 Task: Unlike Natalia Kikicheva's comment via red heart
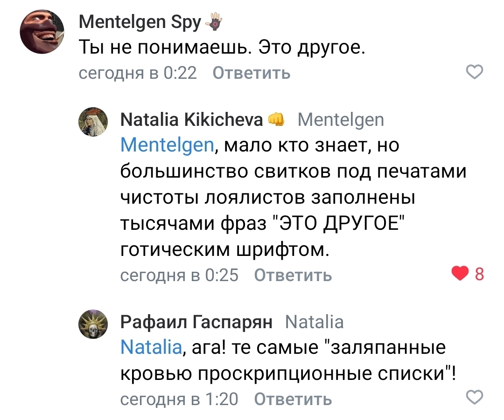click(462, 275)
